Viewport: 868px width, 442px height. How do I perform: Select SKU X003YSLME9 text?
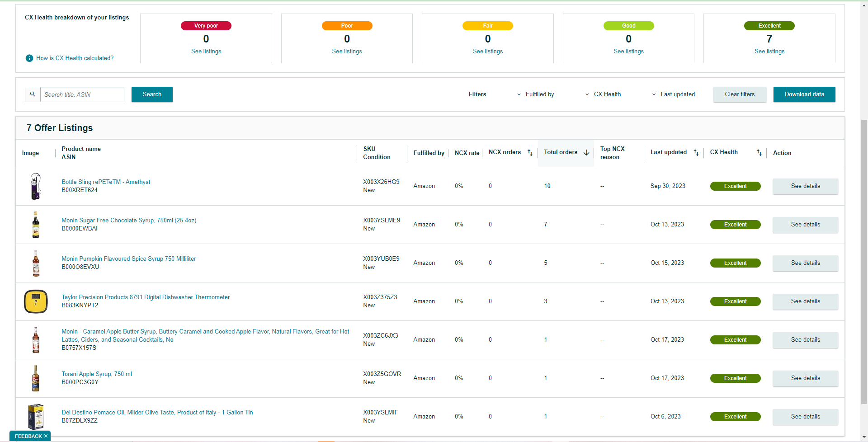(382, 221)
